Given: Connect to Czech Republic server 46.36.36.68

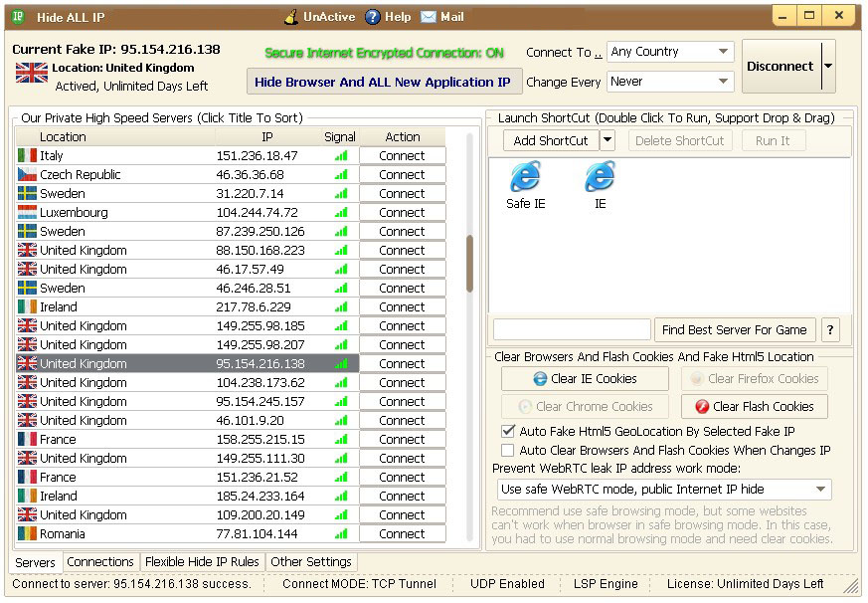Looking at the screenshot, I should coord(403,174).
